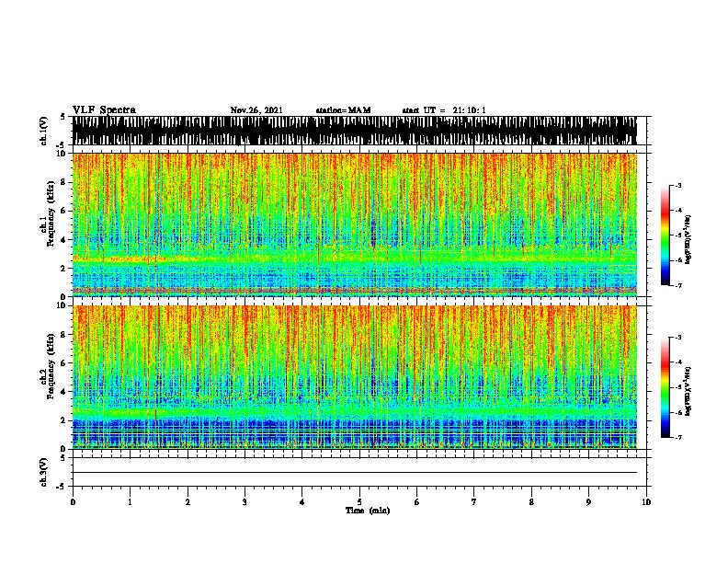This screenshot has height=563, width=728.
Task: Click the "VLF Spectra" plot title
Action: 104,109
